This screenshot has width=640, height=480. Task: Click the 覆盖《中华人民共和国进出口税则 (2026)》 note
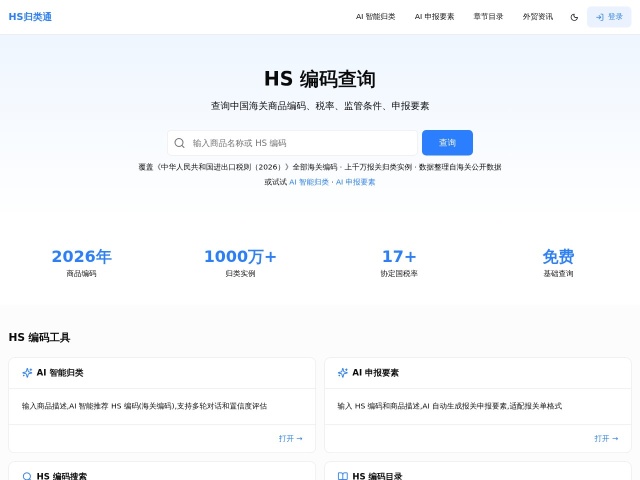tap(320, 167)
